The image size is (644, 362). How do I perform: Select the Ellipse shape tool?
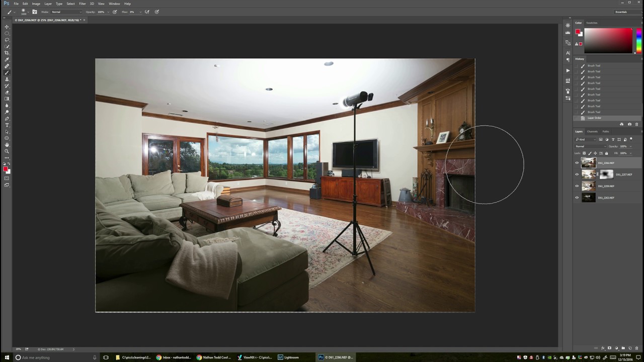[x=7, y=138]
